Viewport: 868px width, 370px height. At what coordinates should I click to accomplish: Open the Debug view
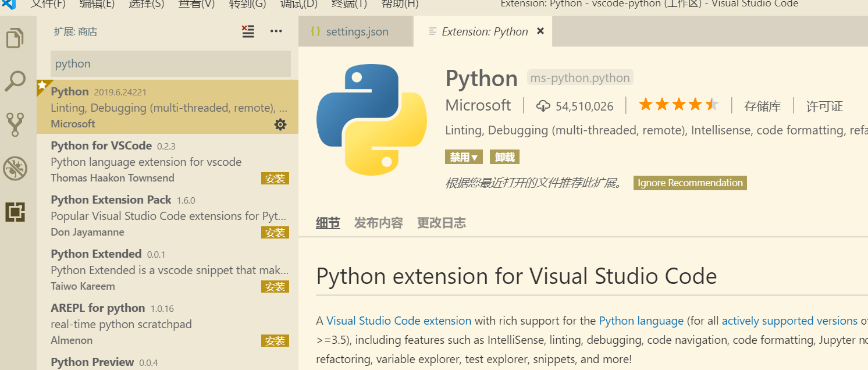(16, 169)
